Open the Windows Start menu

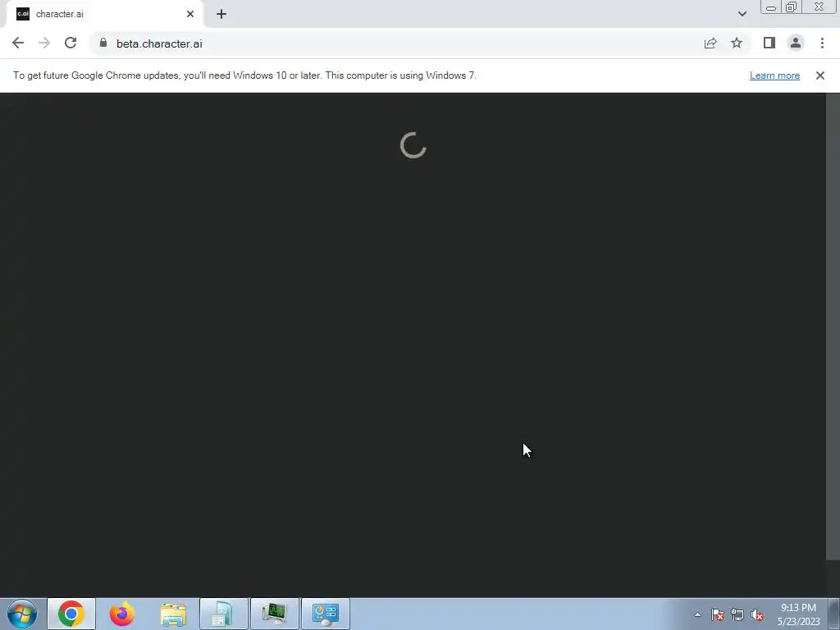(22, 614)
